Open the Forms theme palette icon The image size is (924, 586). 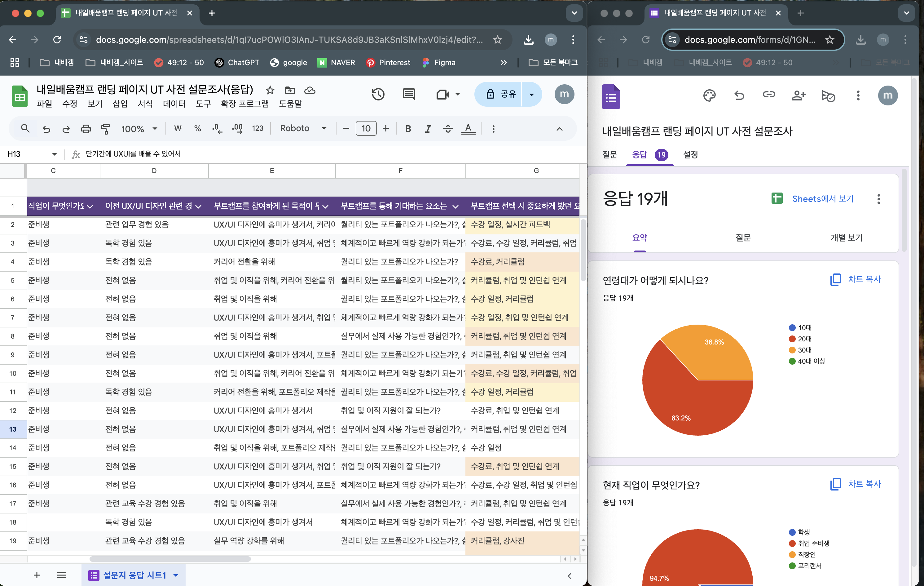point(709,95)
